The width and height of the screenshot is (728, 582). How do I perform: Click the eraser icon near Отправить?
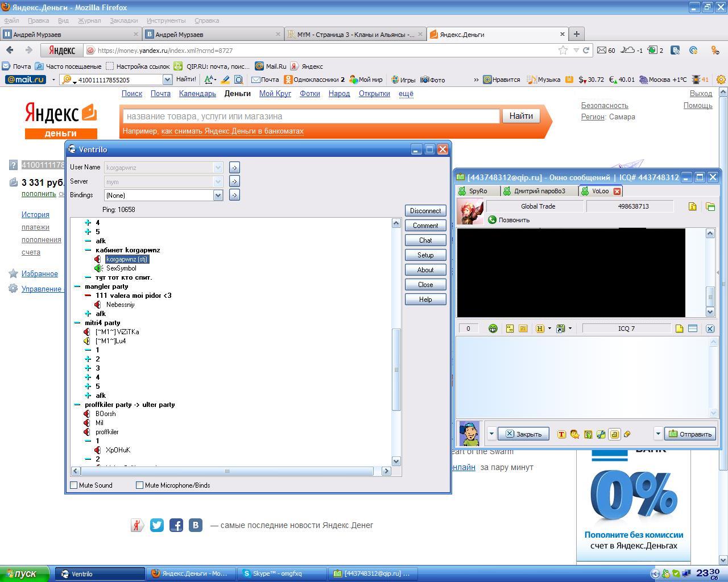tap(627, 434)
